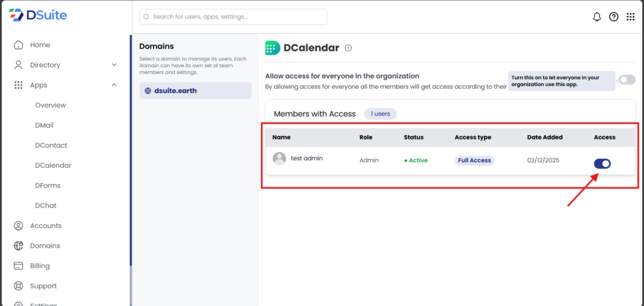This screenshot has height=306, width=644.
Task: Click the globe icon beside dsuite.earth
Action: (x=148, y=90)
